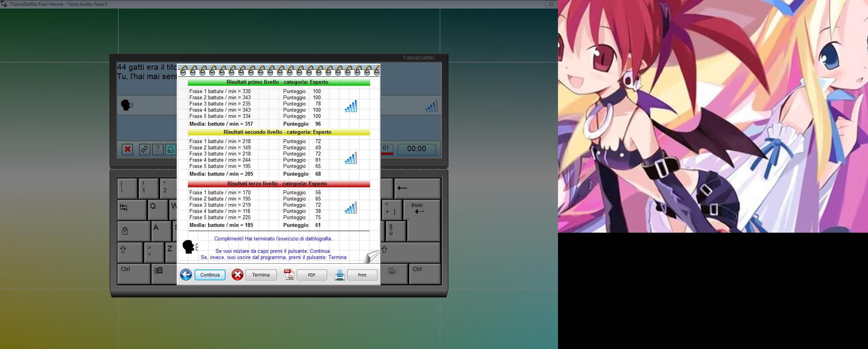Click the bar-level icon for secondo livello

tap(351, 158)
